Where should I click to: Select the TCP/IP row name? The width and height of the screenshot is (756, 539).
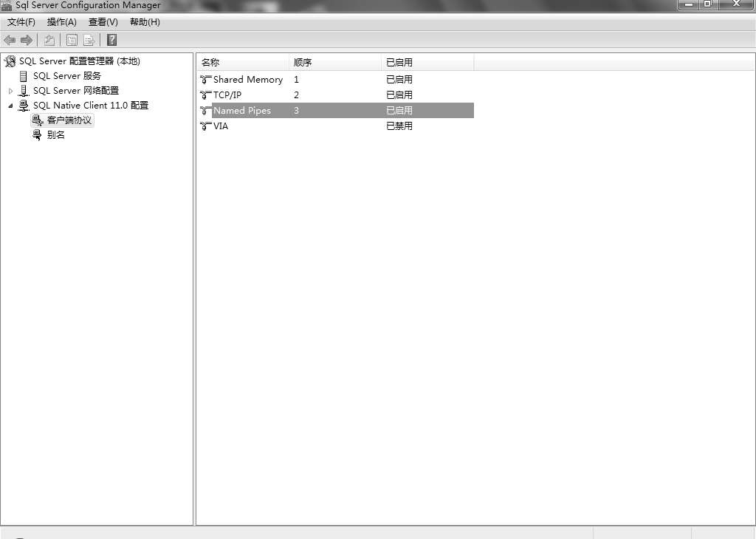pos(227,95)
